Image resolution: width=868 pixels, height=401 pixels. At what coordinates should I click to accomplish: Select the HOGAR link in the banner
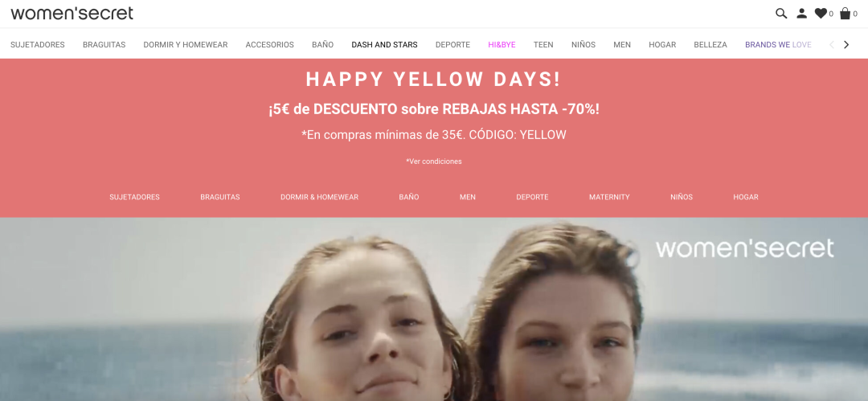[x=746, y=197]
